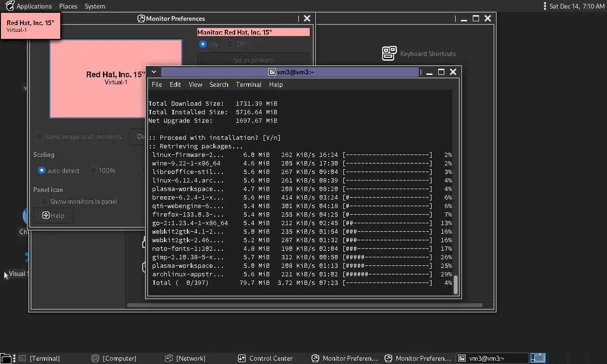Click the show desktop button in bottom panel

click(6, 358)
